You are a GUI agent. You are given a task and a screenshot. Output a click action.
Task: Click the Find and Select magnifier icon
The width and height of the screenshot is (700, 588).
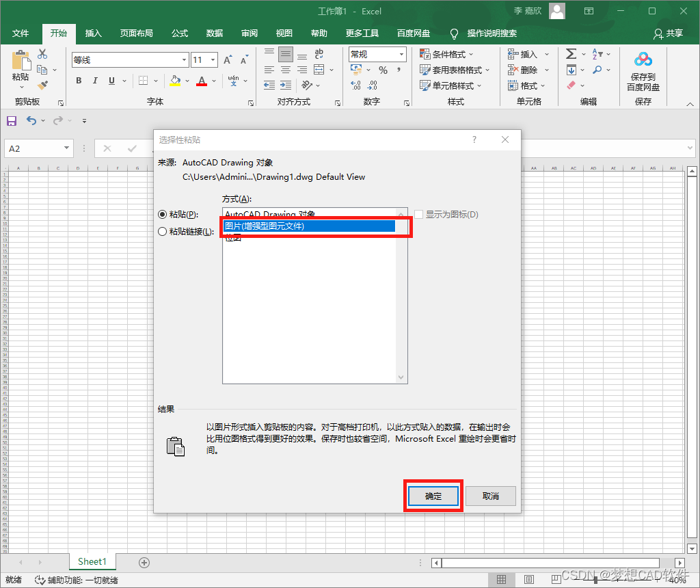(x=597, y=70)
